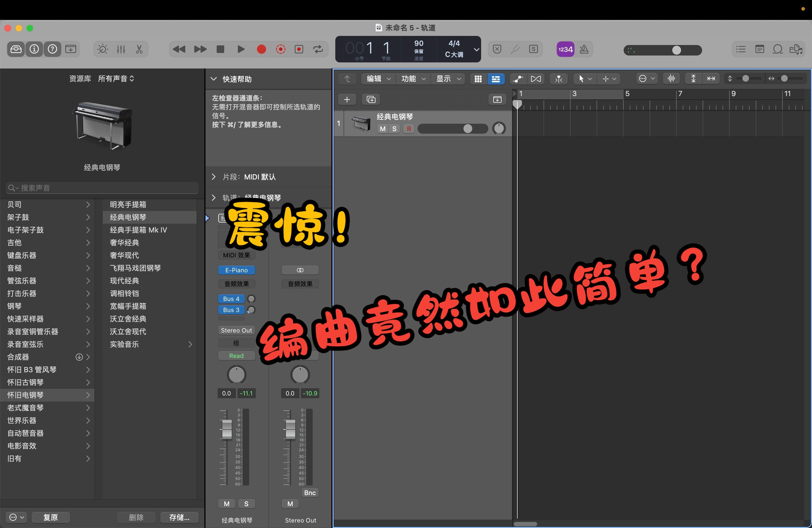
Task: Open the Editors scissors button
Action: (139, 49)
